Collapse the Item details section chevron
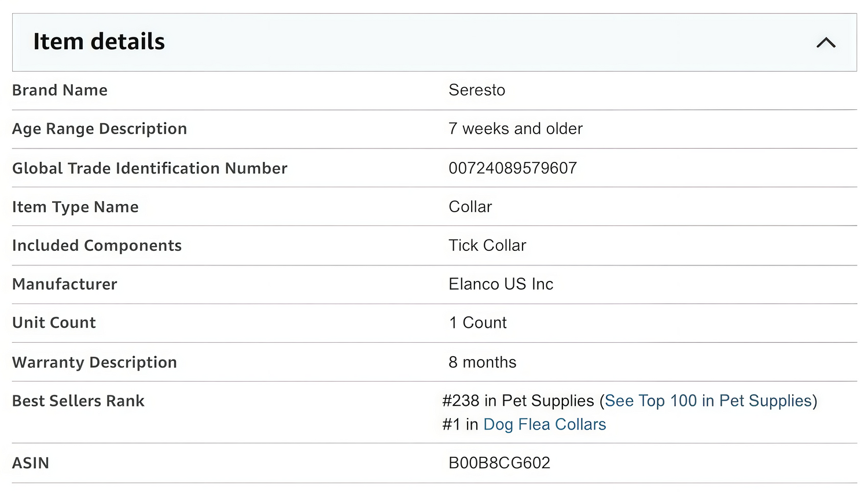 point(826,43)
